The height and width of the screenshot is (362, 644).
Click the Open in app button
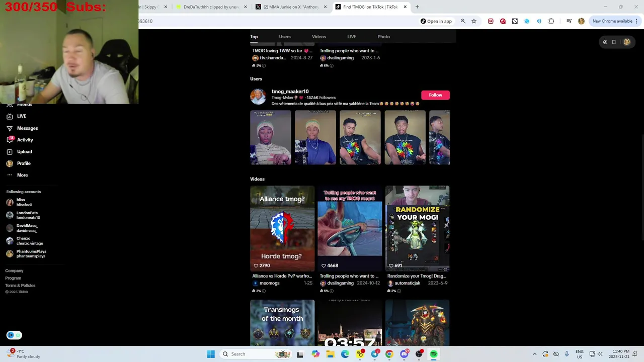(436, 21)
